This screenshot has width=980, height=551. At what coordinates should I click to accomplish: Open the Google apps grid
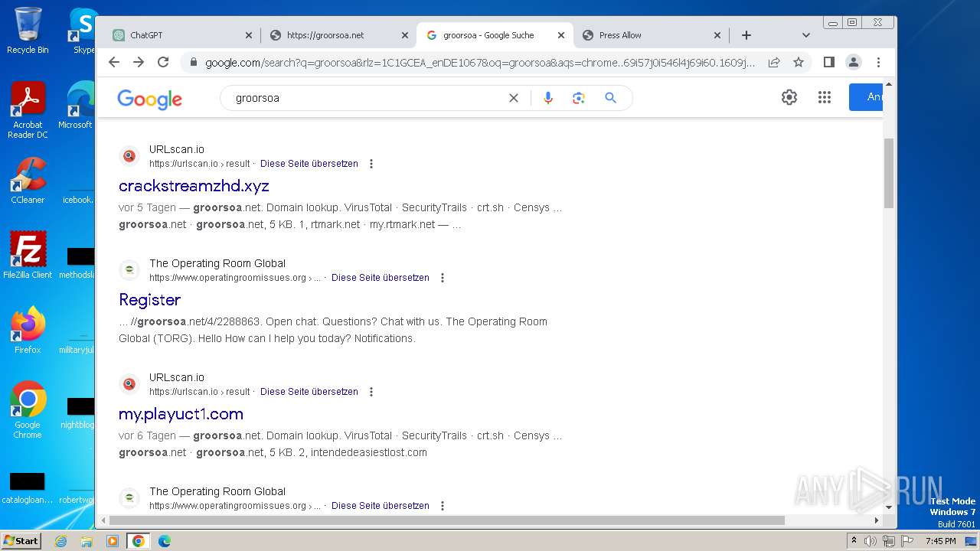[x=825, y=97]
